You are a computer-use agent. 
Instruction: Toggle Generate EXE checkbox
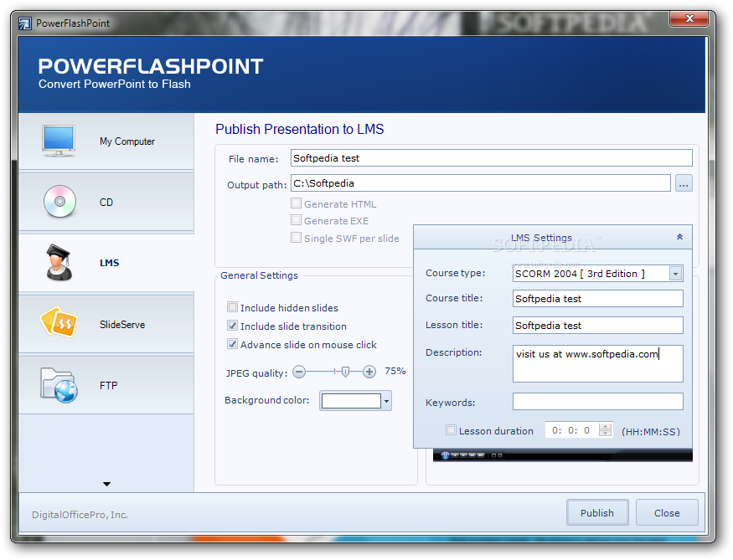(296, 220)
